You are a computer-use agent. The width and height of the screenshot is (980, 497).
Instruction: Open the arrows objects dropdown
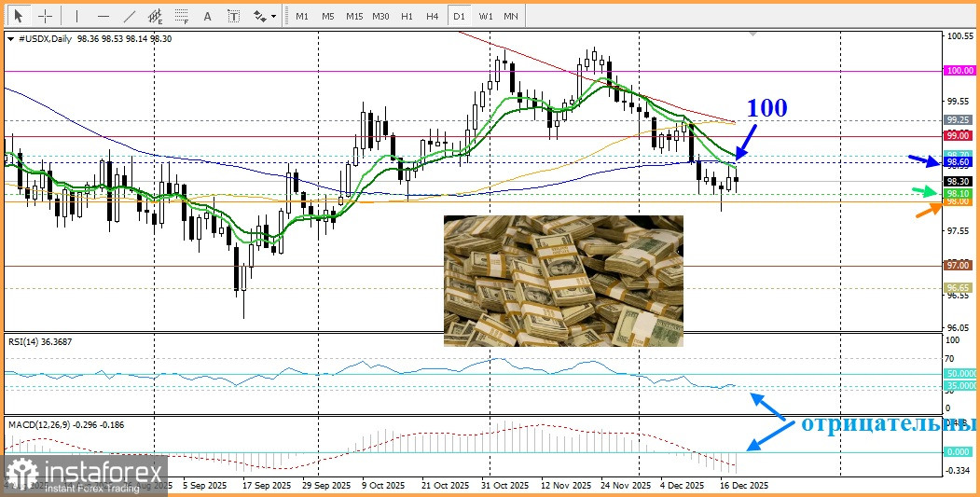coord(265,16)
